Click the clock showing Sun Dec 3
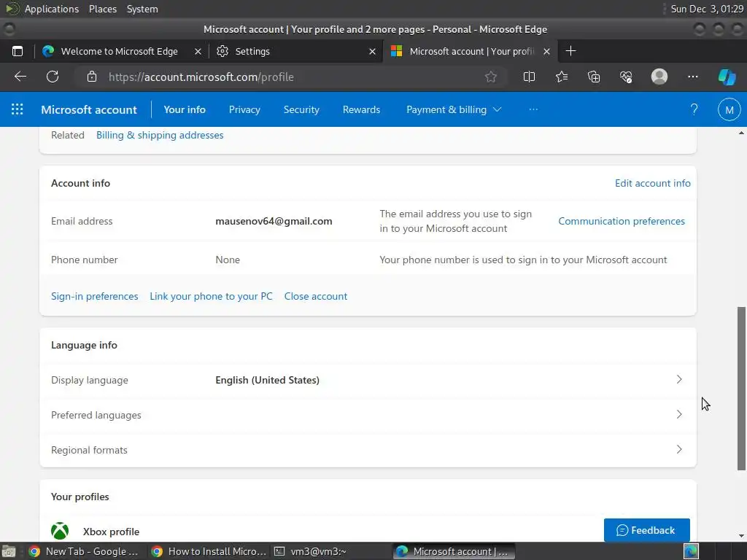 coord(707,9)
